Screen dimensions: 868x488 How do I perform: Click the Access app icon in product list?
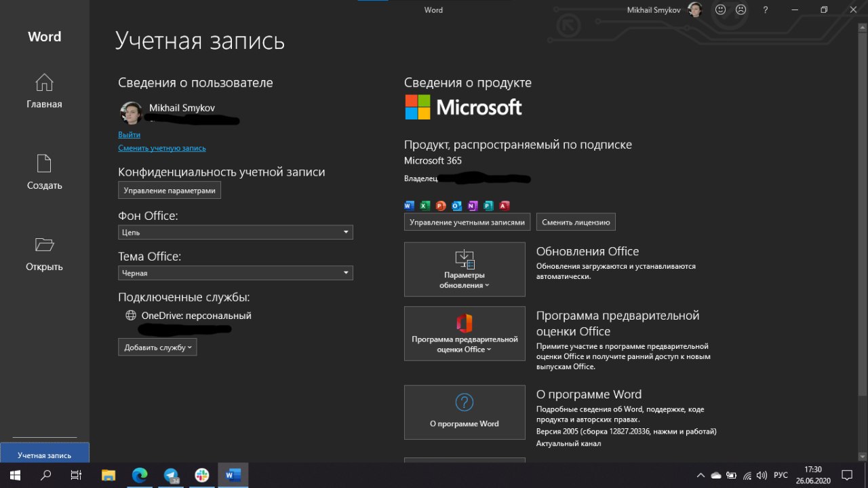pyautogui.click(x=504, y=206)
